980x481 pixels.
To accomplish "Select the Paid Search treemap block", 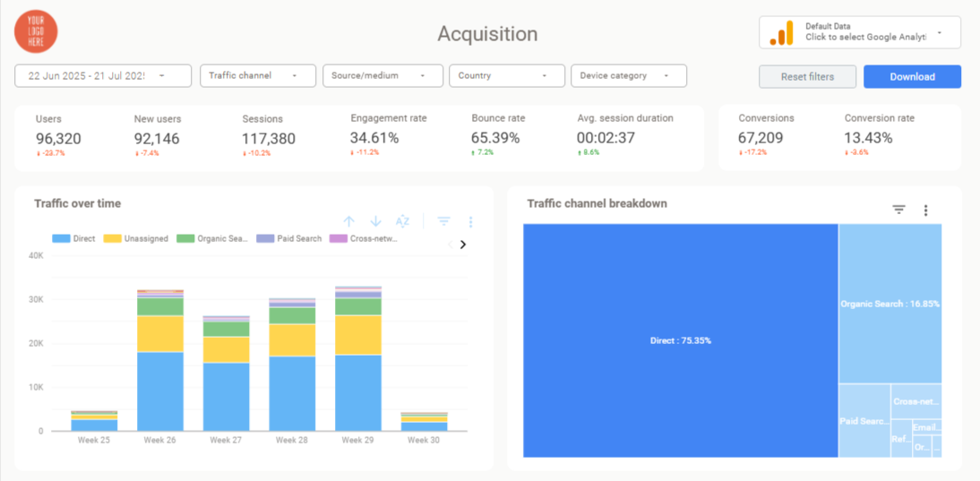I will point(864,420).
